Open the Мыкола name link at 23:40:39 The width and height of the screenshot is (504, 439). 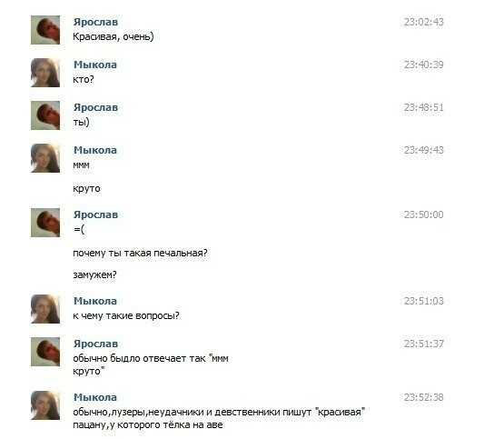pos(95,65)
